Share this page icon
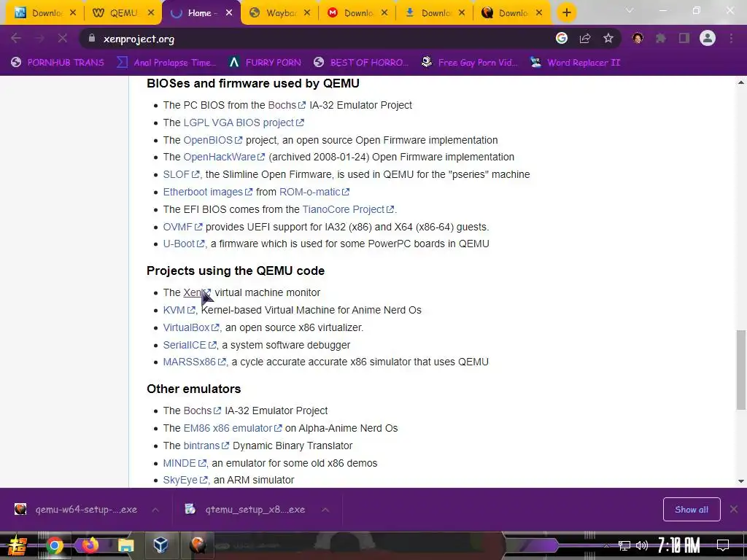This screenshot has height=560, width=747. click(585, 38)
